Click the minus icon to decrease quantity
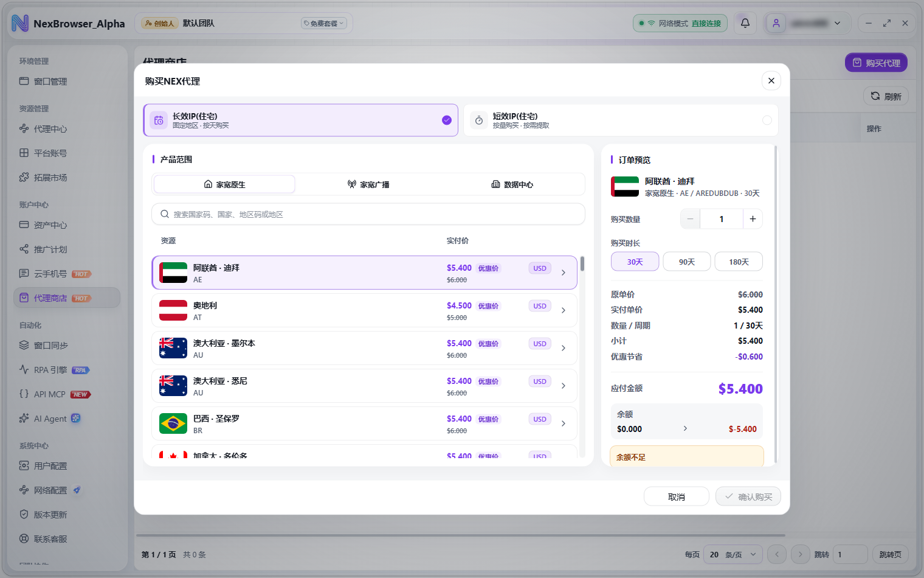 (x=690, y=219)
